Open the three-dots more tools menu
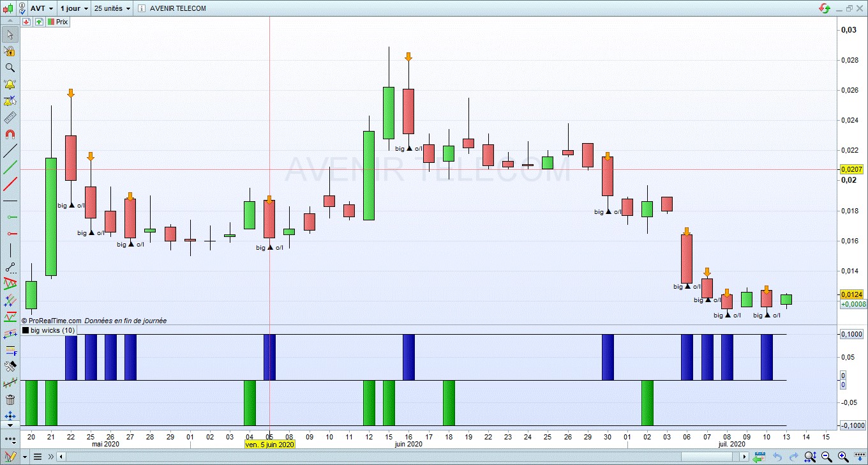The width and height of the screenshot is (868, 465). point(10,441)
